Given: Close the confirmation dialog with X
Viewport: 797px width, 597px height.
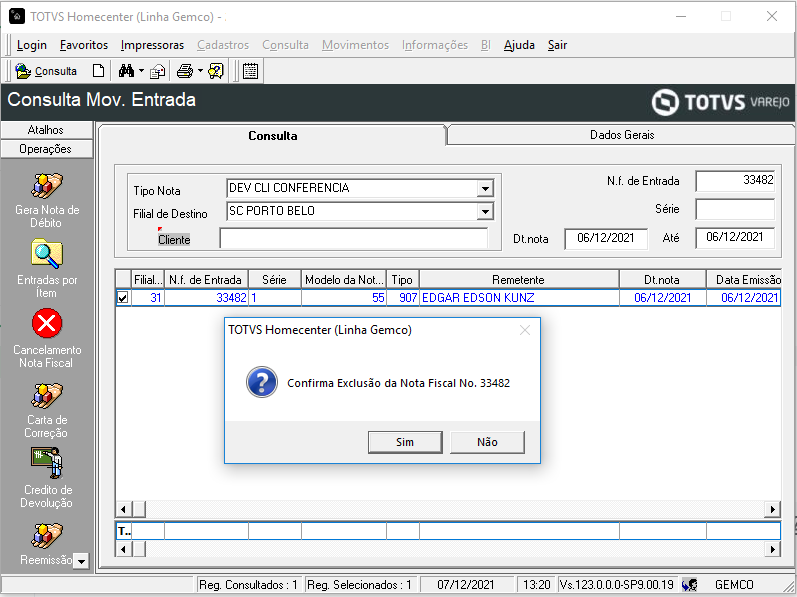Looking at the screenshot, I should click(525, 330).
